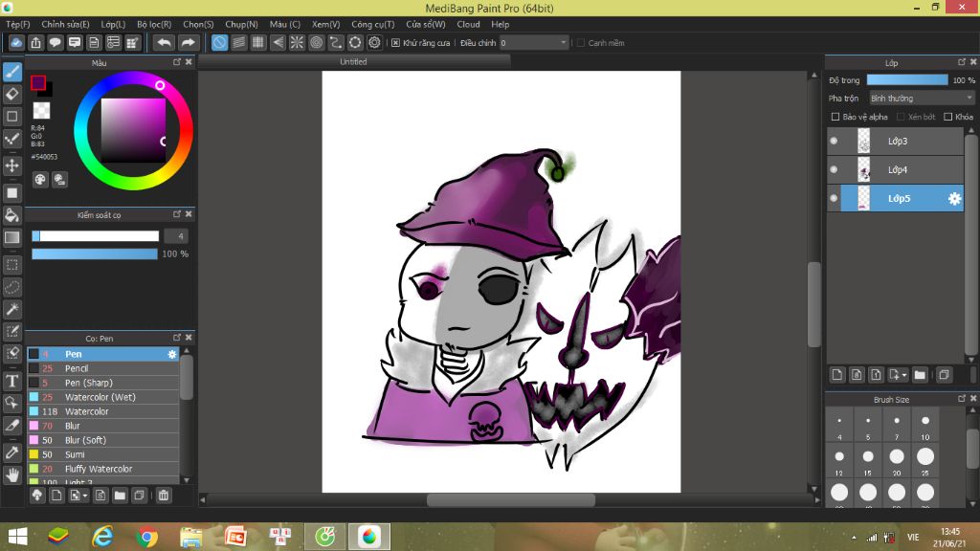Open Pen brush settings gear
The width and height of the screenshot is (980, 551).
click(x=172, y=354)
